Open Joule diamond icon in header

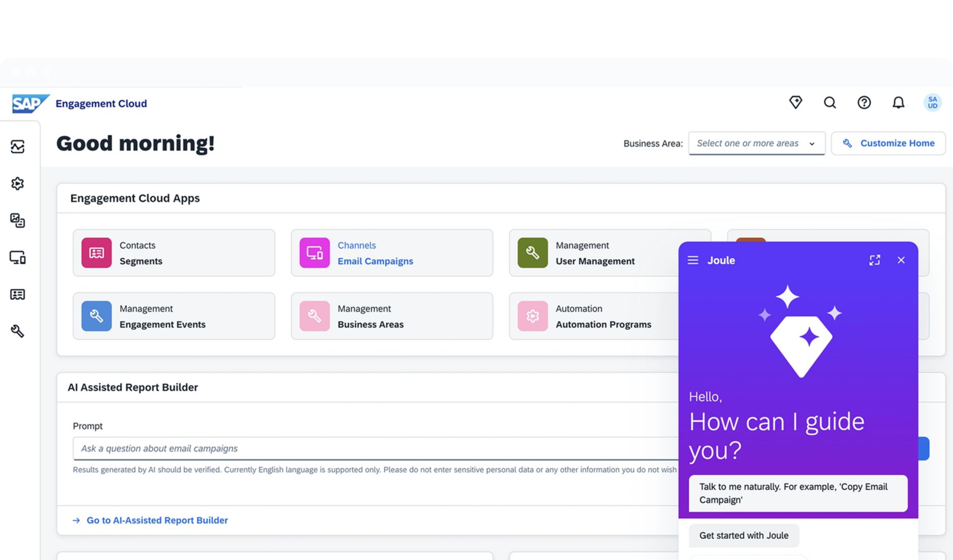(x=795, y=102)
